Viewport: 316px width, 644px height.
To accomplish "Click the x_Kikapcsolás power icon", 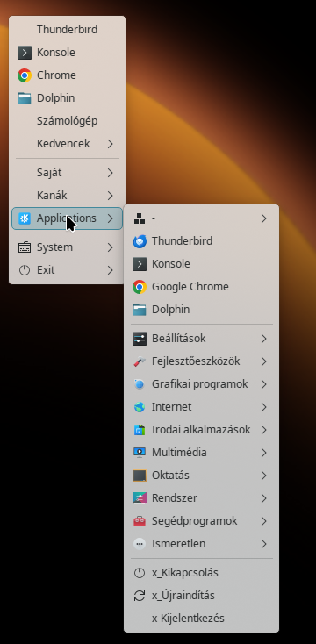I will [x=140, y=573].
